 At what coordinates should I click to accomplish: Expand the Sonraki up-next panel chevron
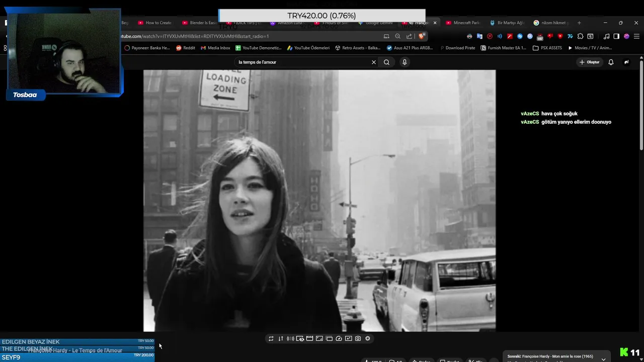click(603, 359)
